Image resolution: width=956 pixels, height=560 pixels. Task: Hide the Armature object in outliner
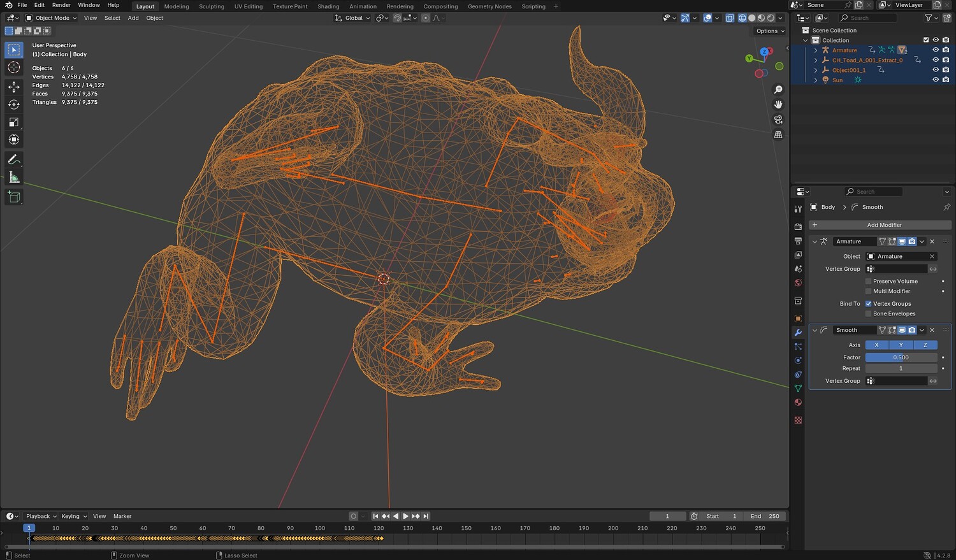[x=936, y=50]
